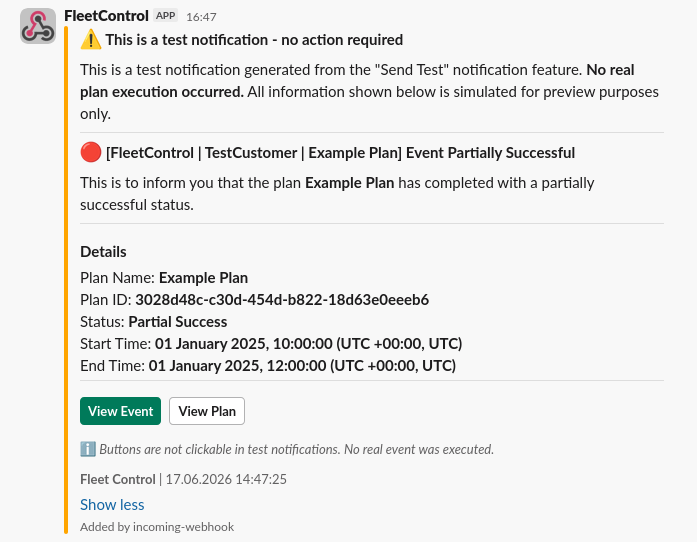
Task: Click the FleetControl webhook avatar icon
Action: pos(38,26)
